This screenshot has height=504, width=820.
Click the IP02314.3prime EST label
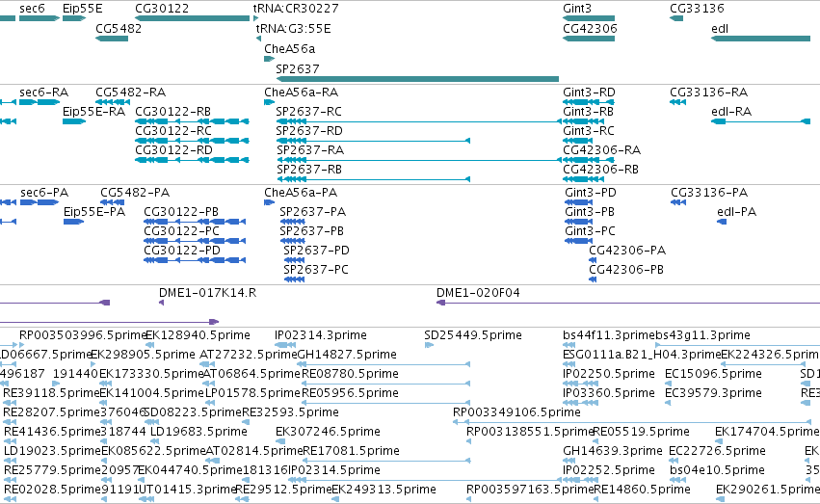coord(320,335)
